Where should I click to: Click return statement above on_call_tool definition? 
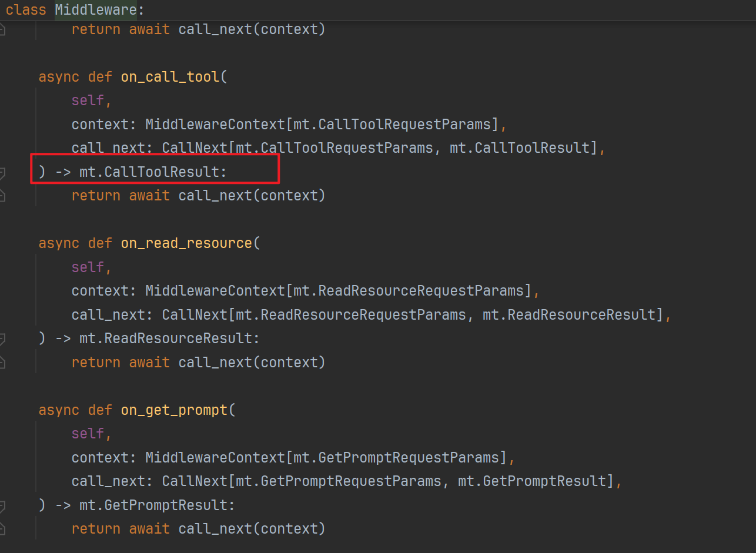coord(198,29)
